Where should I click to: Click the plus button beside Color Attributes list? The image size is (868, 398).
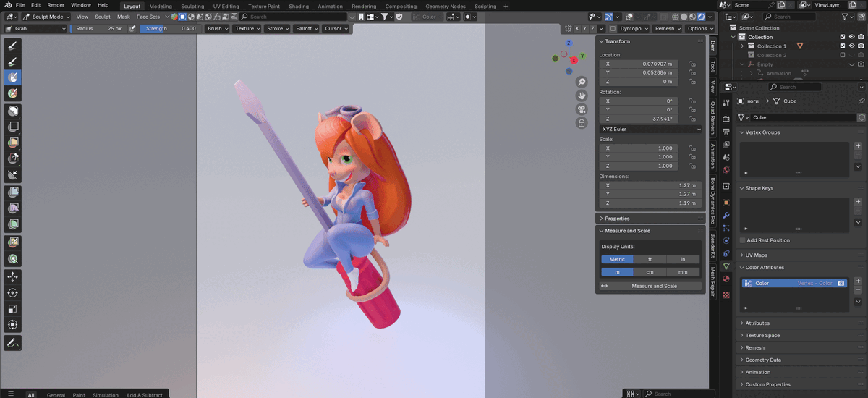click(858, 281)
